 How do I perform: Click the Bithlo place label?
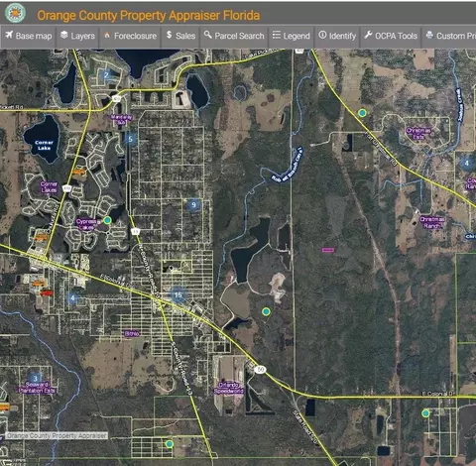[x=132, y=334]
